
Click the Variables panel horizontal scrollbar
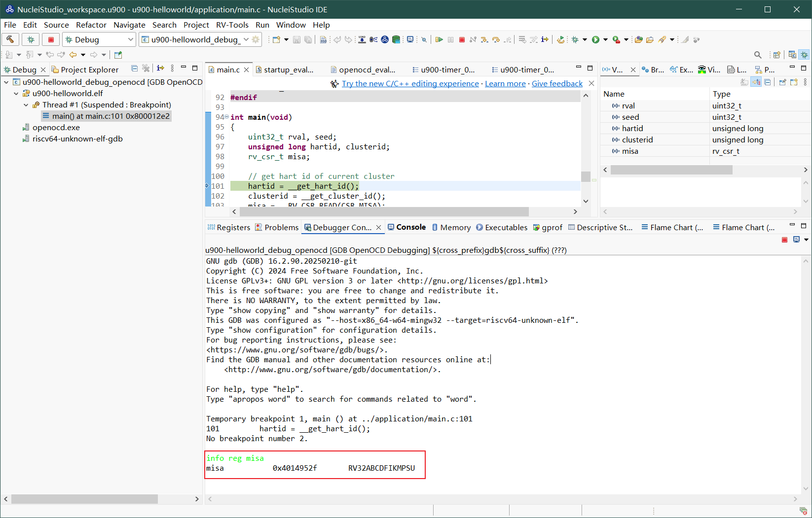[671, 170]
